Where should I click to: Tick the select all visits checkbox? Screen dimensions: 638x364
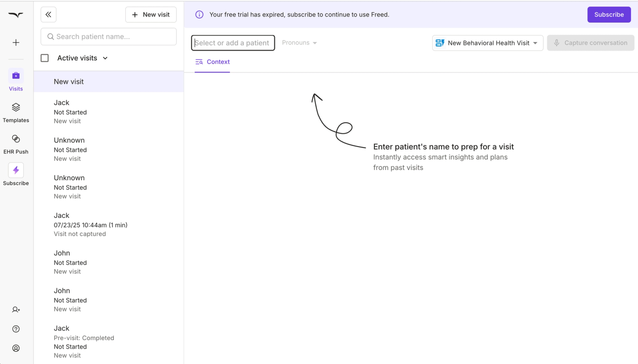click(45, 58)
